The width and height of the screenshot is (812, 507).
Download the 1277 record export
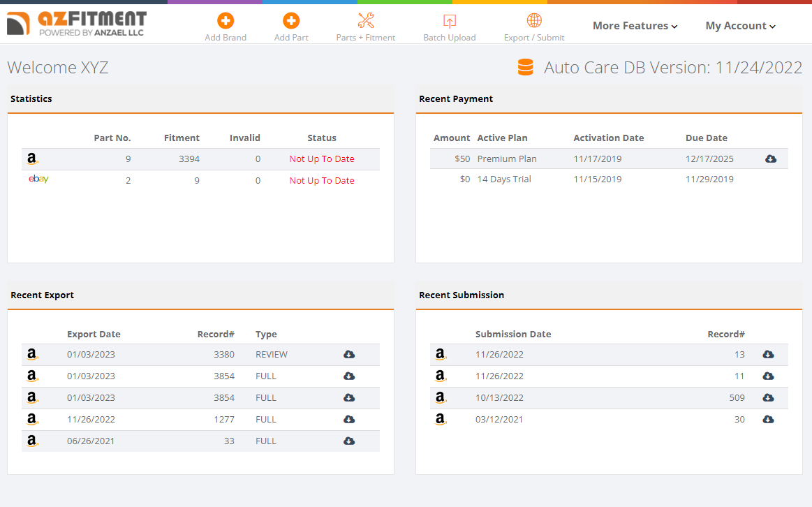click(349, 419)
